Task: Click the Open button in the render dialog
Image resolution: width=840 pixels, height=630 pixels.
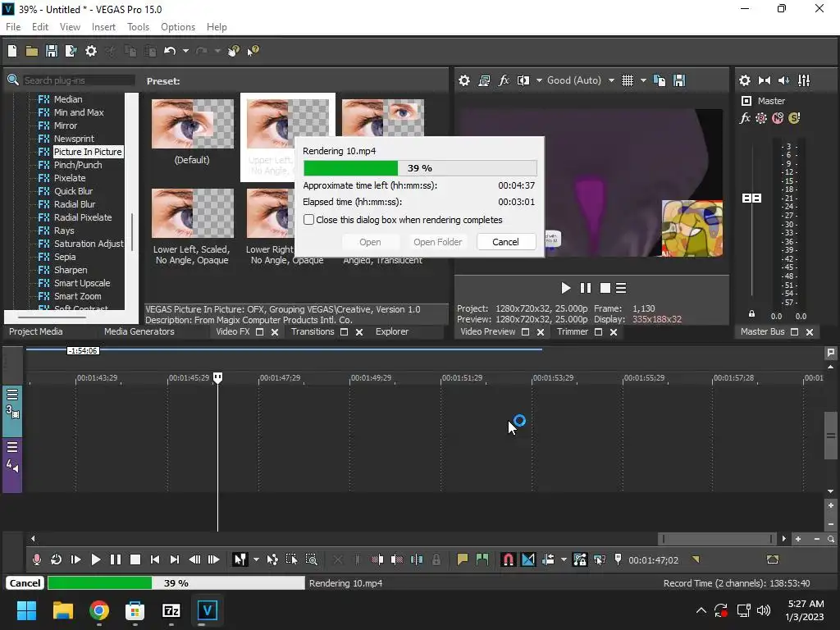Action: 370,242
